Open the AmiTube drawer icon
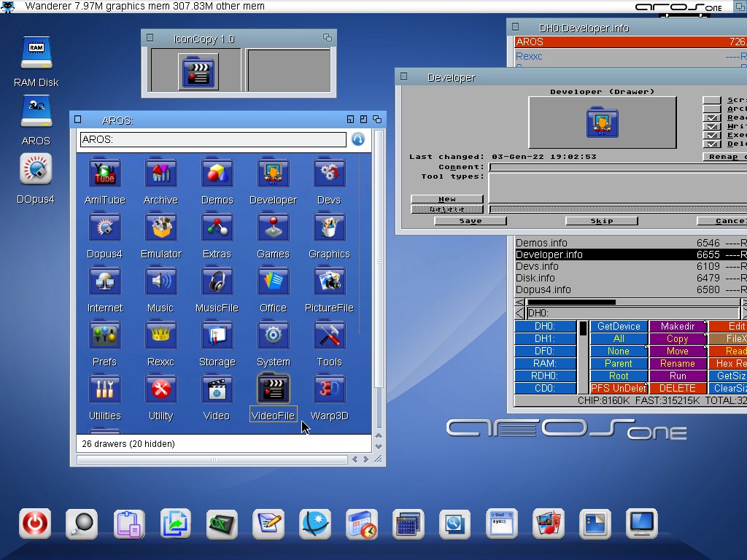Image resolution: width=747 pixels, height=560 pixels. pyautogui.click(x=104, y=174)
